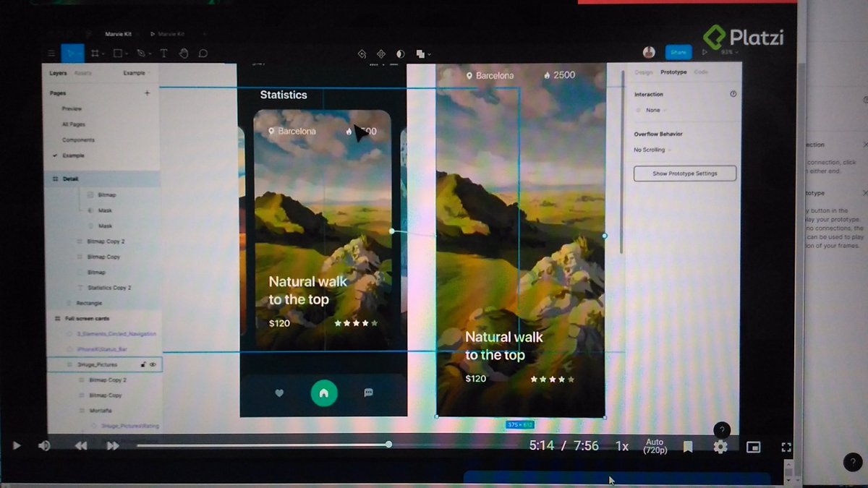Select the Move tool in Figma toolbar
The width and height of the screenshot is (868, 488).
[72, 53]
